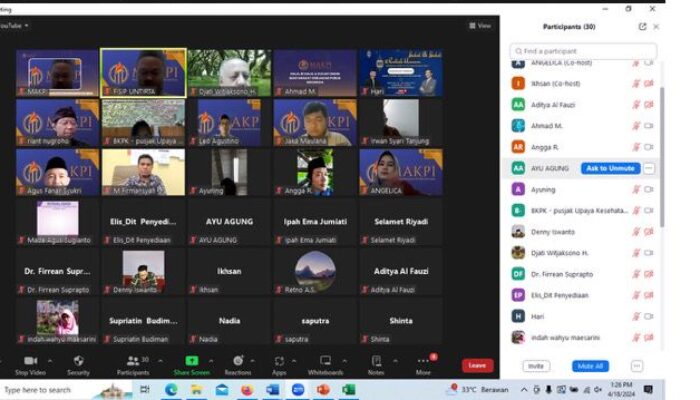Toggle Denny Iswanto's muted microphone icon

635,231
